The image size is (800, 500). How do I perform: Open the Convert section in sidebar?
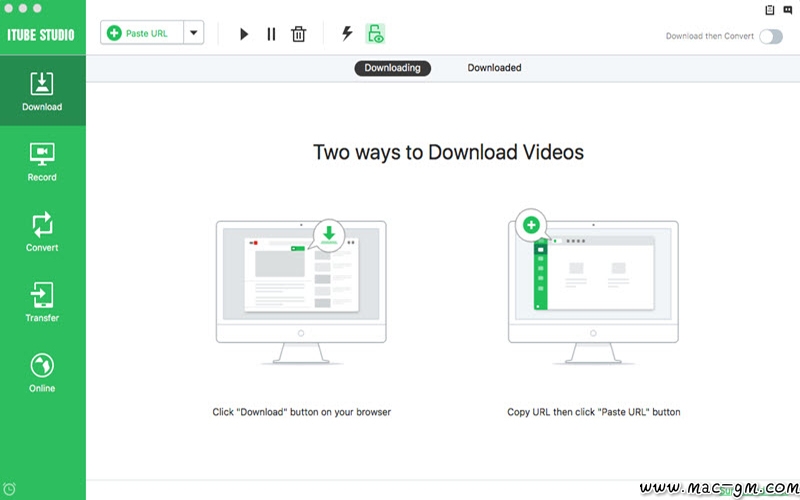coord(42,232)
